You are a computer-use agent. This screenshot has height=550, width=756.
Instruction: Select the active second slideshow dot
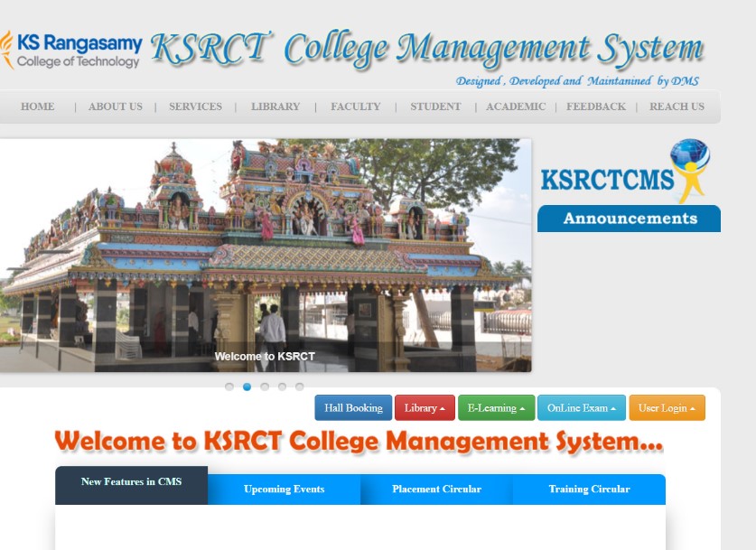coord(247,387)
